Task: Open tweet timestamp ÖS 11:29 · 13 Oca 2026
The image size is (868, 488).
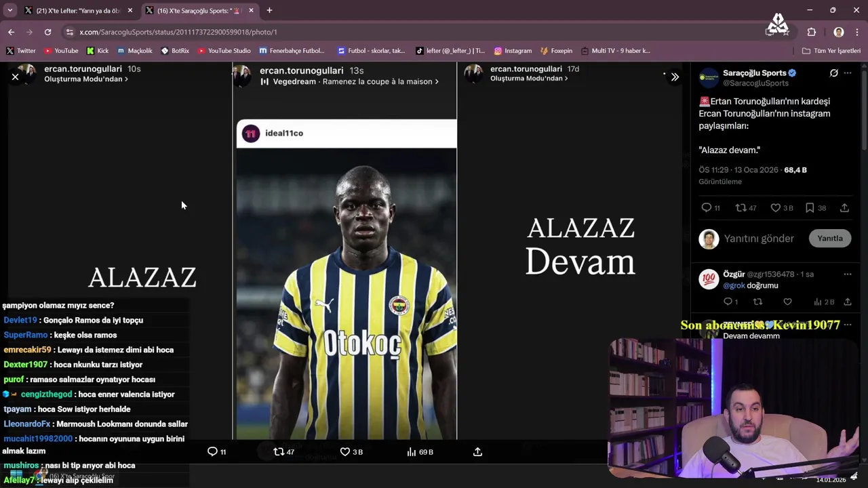Action: click(739, 170)
